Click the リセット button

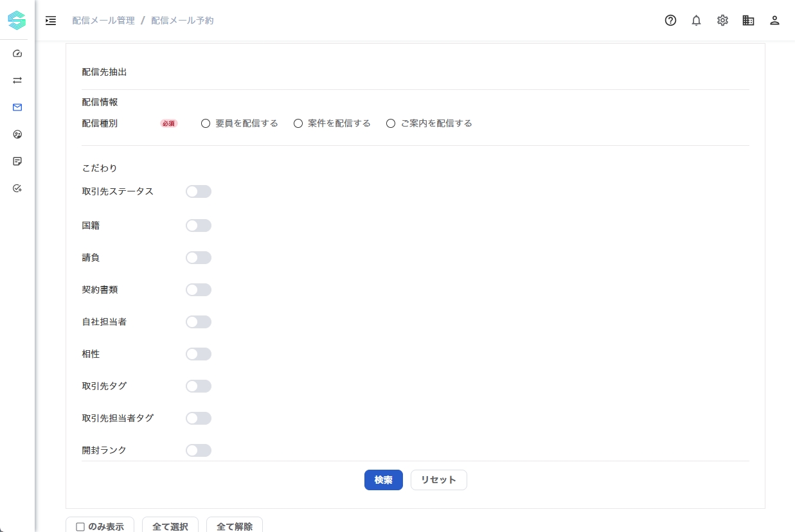438,480
